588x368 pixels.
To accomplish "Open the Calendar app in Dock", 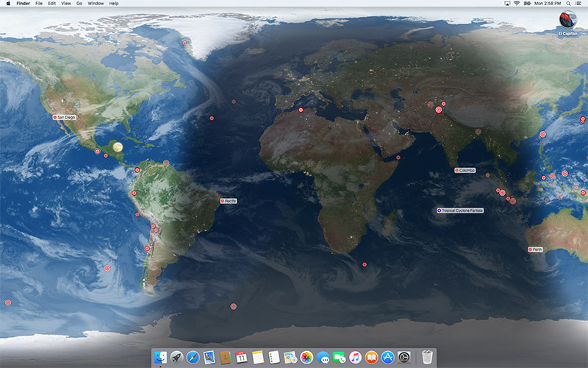I will coord(241,357).
